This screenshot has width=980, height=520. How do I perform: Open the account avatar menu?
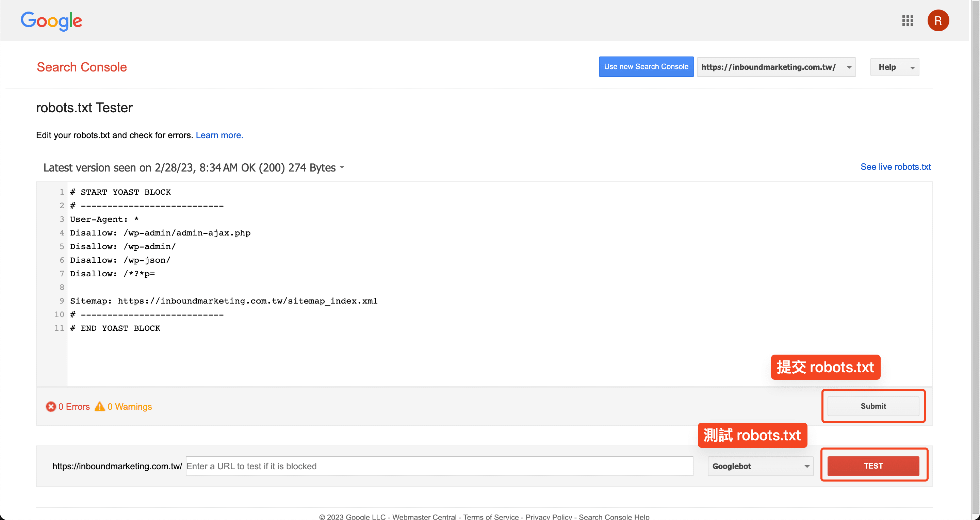[x=938, y=20]
